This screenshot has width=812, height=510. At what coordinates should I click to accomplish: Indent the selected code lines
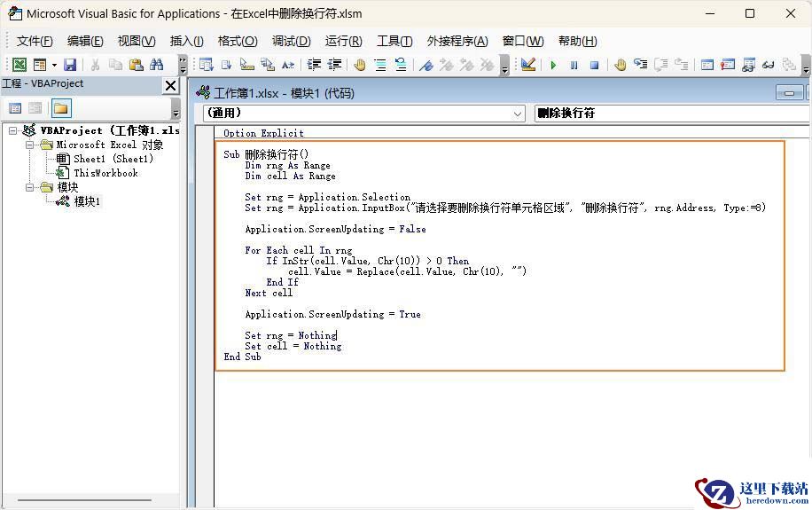coord(314,64)
